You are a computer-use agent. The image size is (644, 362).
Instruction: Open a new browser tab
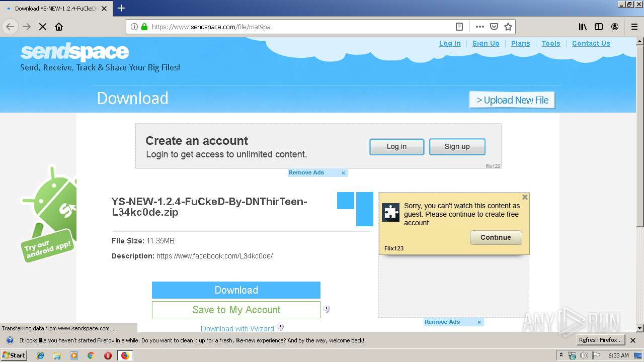click(x=121, y=8)
